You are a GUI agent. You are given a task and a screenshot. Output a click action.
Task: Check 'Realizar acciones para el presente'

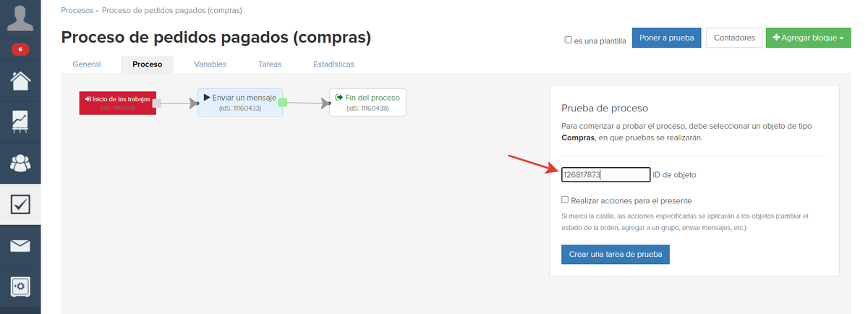tap(565, 200)
